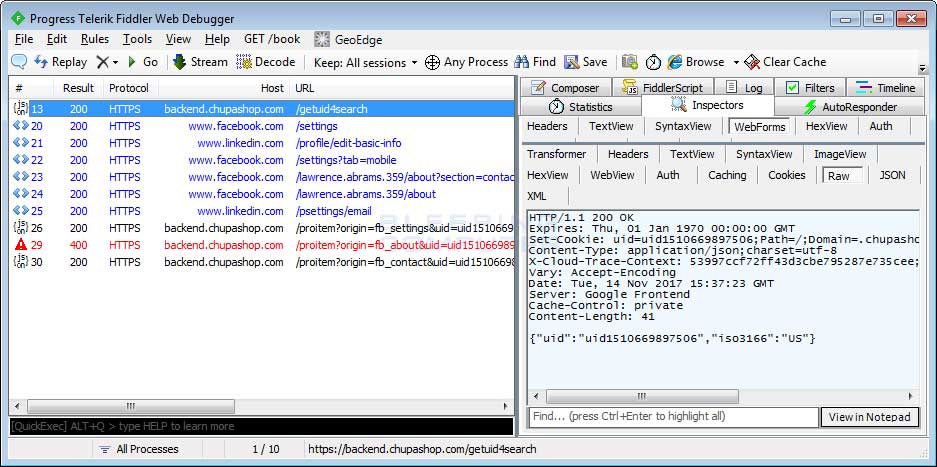Screen dimensions: 937x467
Task: Click the timer stopwatch toolbar icon
Action: (x=653, y=62)
